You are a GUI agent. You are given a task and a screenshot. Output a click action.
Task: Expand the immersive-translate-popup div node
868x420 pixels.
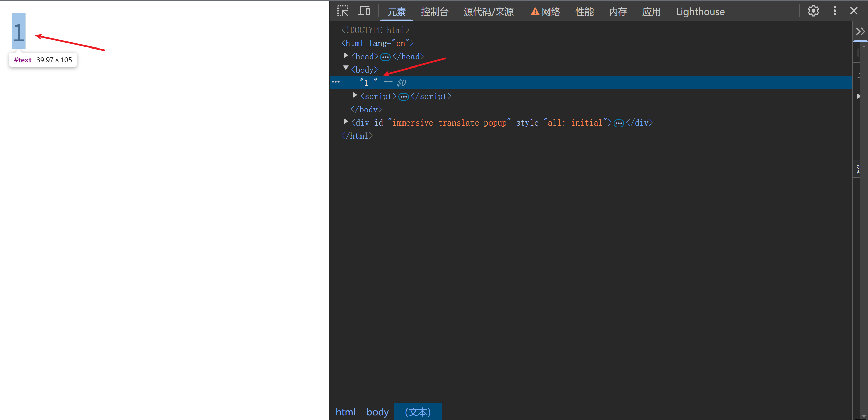click(x=346, y=122)
